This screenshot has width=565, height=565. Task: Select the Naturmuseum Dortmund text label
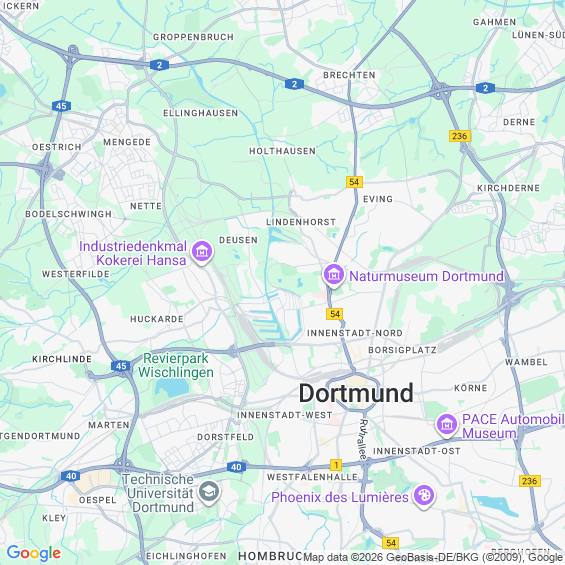[426, 276]
